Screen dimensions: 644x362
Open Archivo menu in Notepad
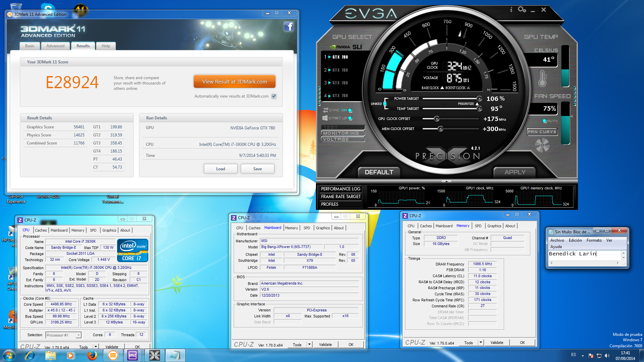point(557,240)
